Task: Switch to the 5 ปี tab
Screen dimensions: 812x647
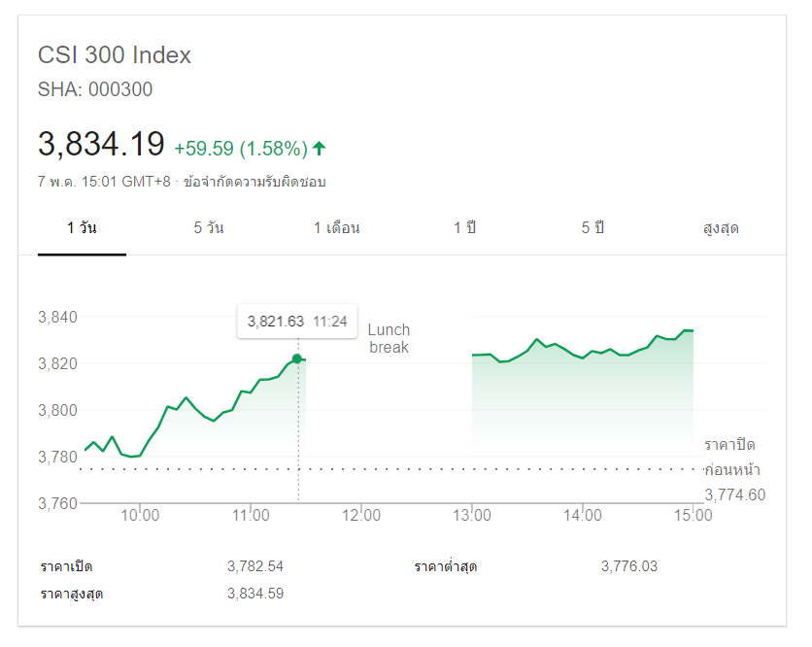Action: pos(592,228)
